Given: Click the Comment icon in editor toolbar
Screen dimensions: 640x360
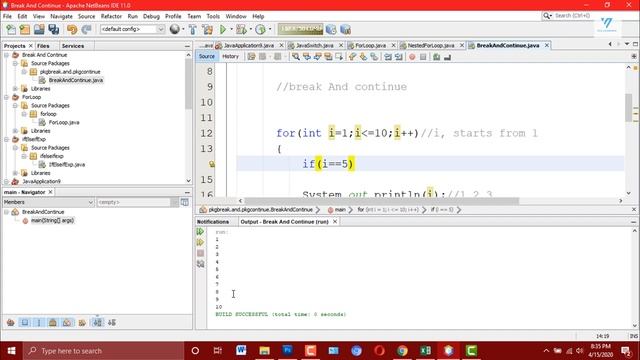Looking at the screenshot, I should (436, 57).
